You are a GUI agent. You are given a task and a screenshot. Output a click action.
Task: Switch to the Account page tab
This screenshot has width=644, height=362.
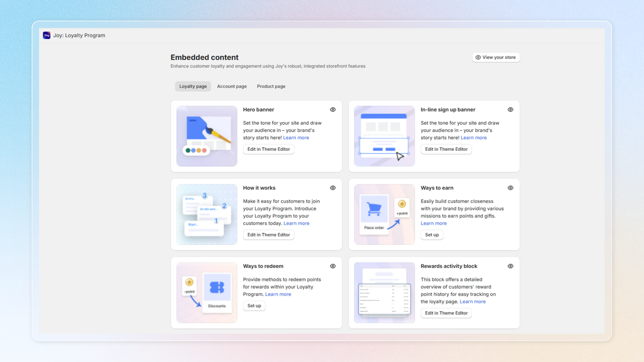[232, 86]
